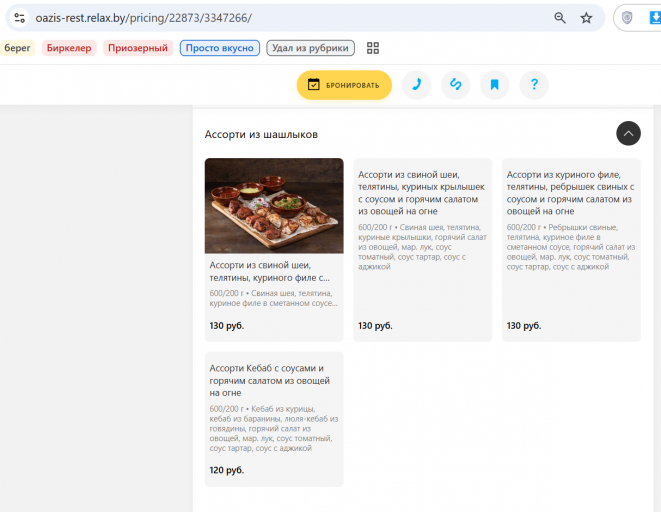Save the venue with the bookmark ribbon icon
Image resolution: width=661 pixels, height=512 pixels.
tap(495, 85)
